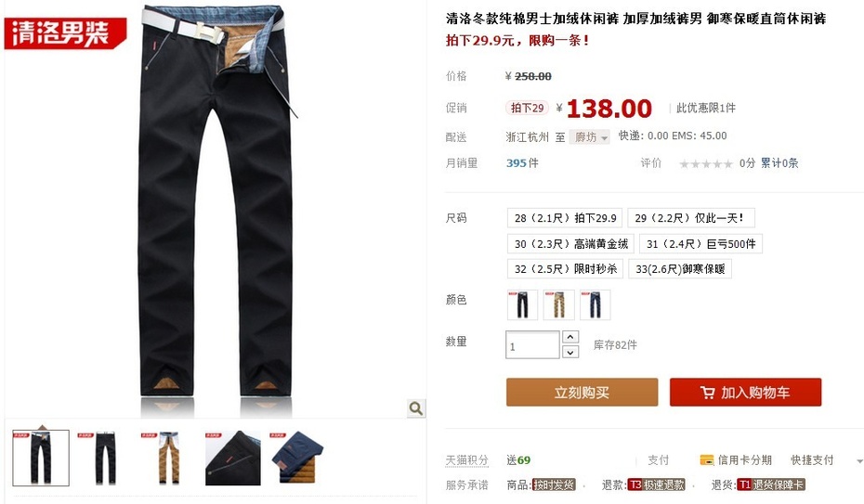864x504 pixels.
Task: Choose the khaki pants color swatch
Action: [x=558, y=304]
